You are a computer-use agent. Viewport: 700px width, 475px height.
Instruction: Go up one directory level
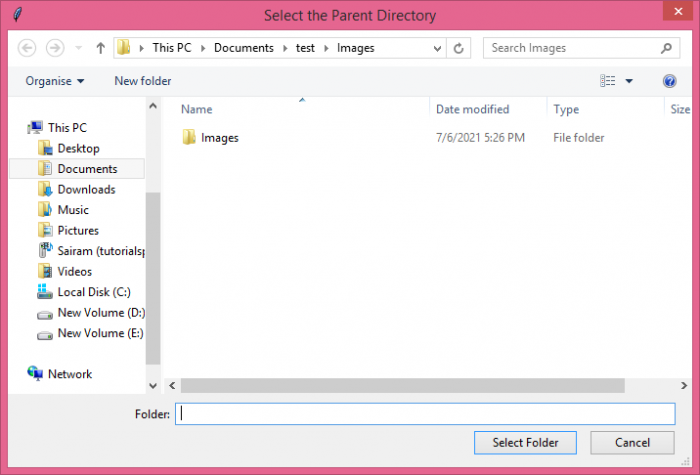click(x=100, y=48)
